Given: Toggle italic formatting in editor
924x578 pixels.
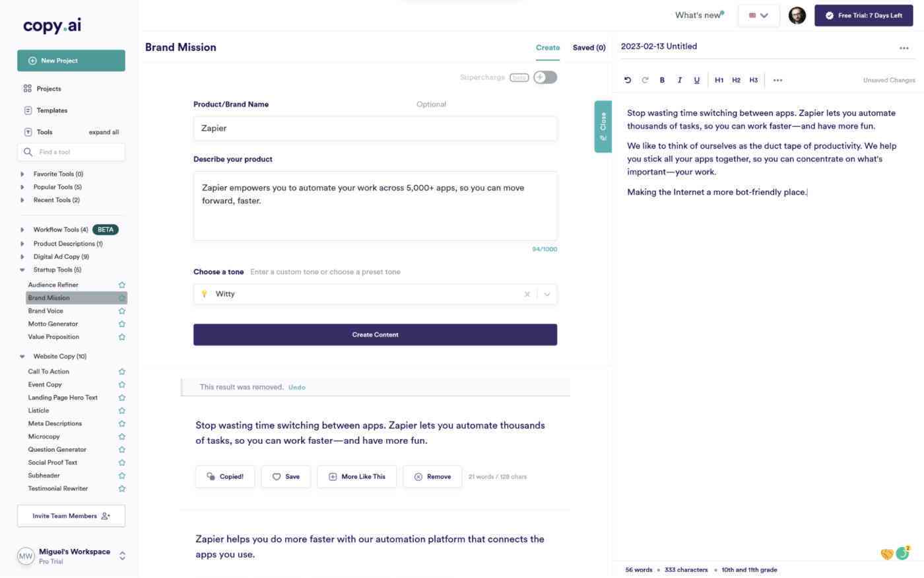Looking at the screenshot, I should point(679,80).
